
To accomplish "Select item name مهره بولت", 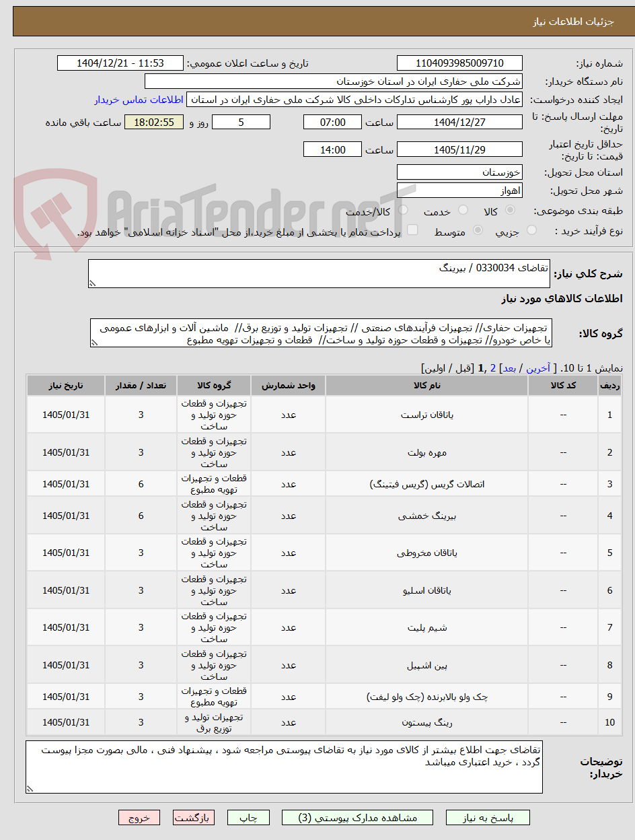I will pos(427,452).
